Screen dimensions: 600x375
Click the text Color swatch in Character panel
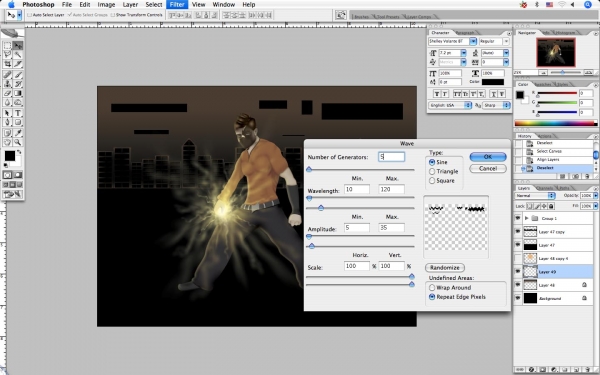492,82
